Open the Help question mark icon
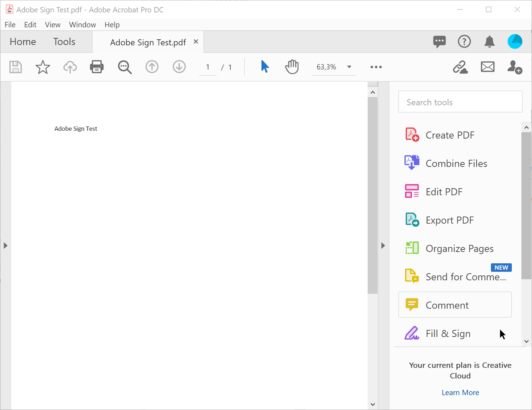The width and height of the screenshot is (532, 410). [464, 41]
